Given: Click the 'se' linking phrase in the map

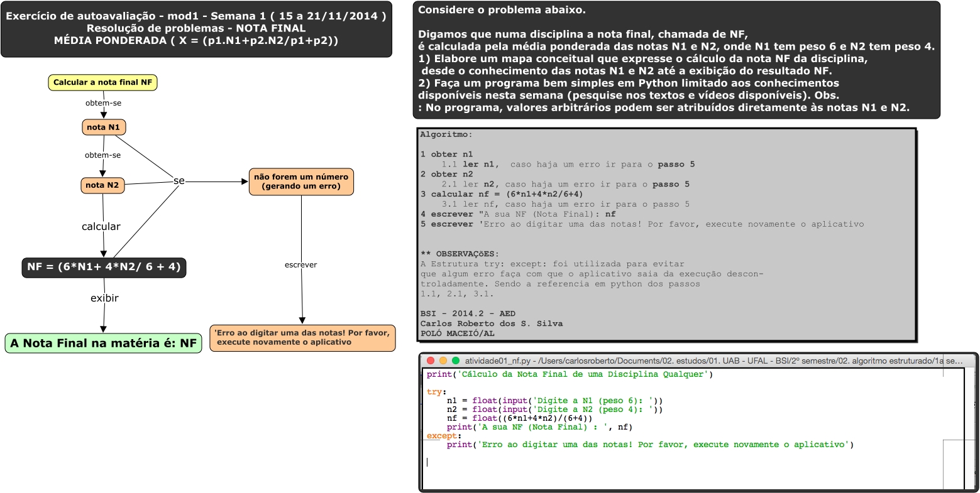Looking at the screenshot, I should (x=179, y=181).
